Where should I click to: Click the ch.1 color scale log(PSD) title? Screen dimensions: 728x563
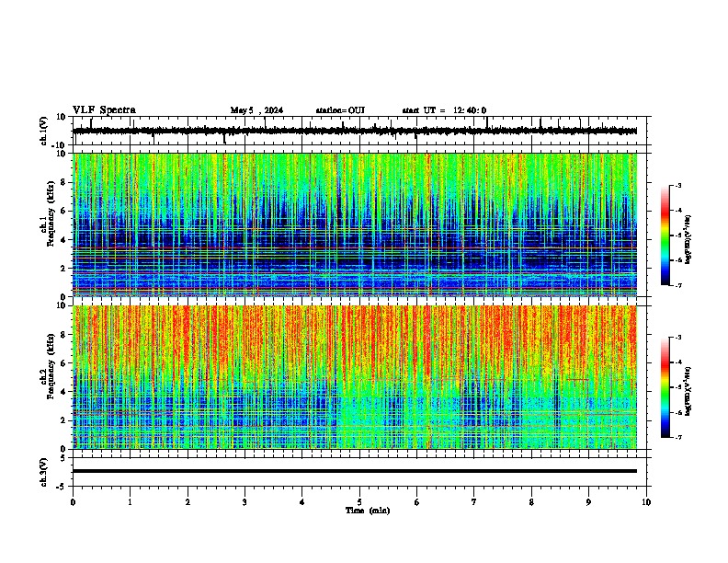coord(688,240)
